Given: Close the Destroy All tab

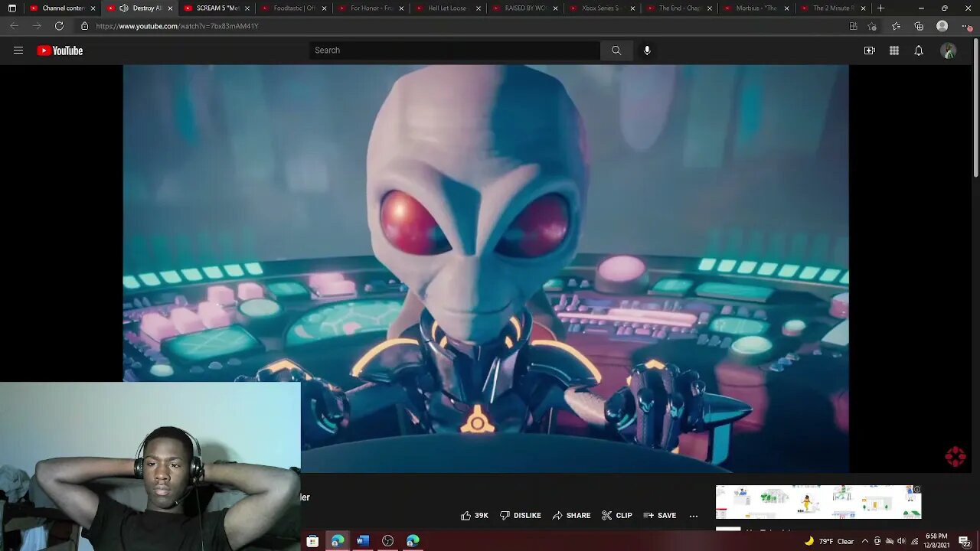Looking at the screenshot, I should (x=170, y=8).
